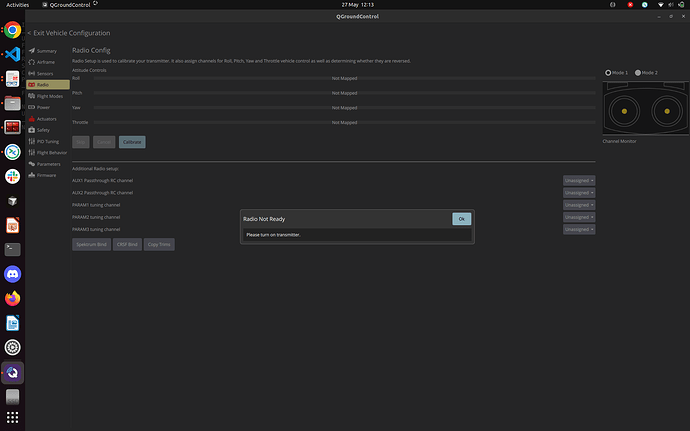Click the right stick on transmitter diagram
This screenshot has width=690, height=431.
667,111
